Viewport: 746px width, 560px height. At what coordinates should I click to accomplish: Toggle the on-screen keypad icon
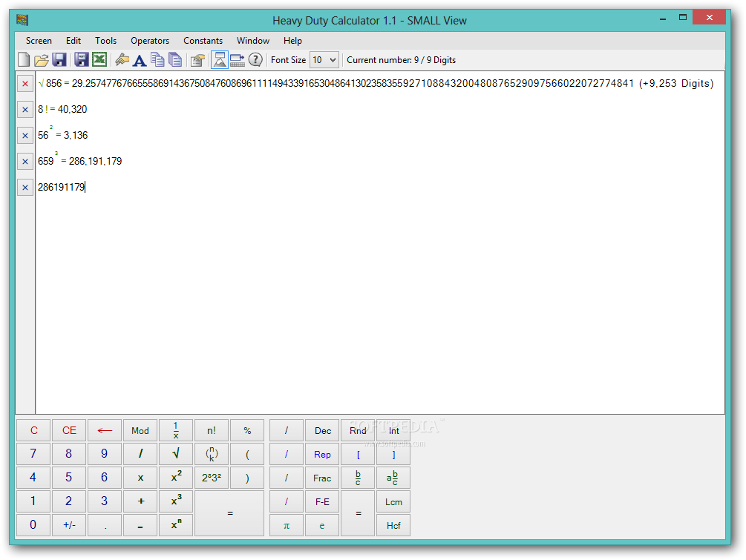click(x=237, y=60)
